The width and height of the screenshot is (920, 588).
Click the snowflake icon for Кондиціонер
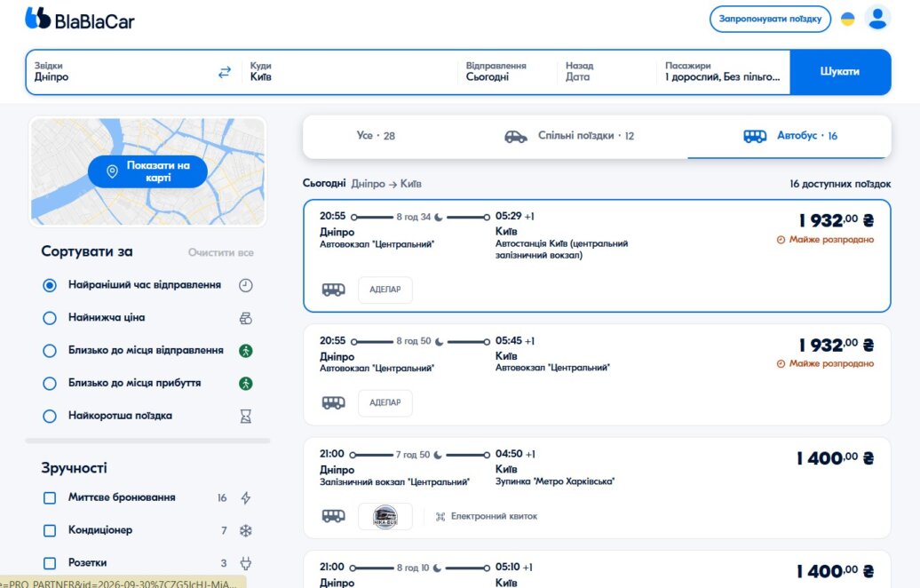[x=246, y=530]
